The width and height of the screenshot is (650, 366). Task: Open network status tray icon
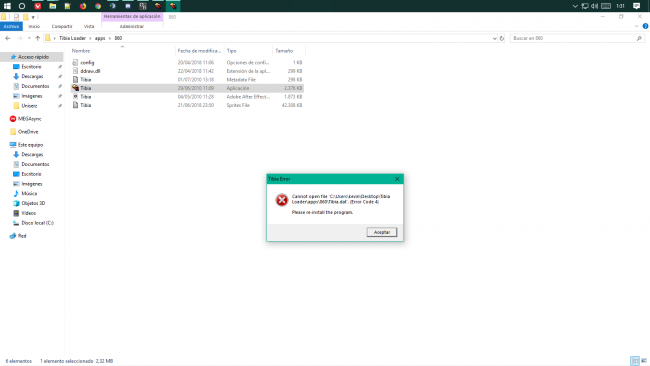585,6
